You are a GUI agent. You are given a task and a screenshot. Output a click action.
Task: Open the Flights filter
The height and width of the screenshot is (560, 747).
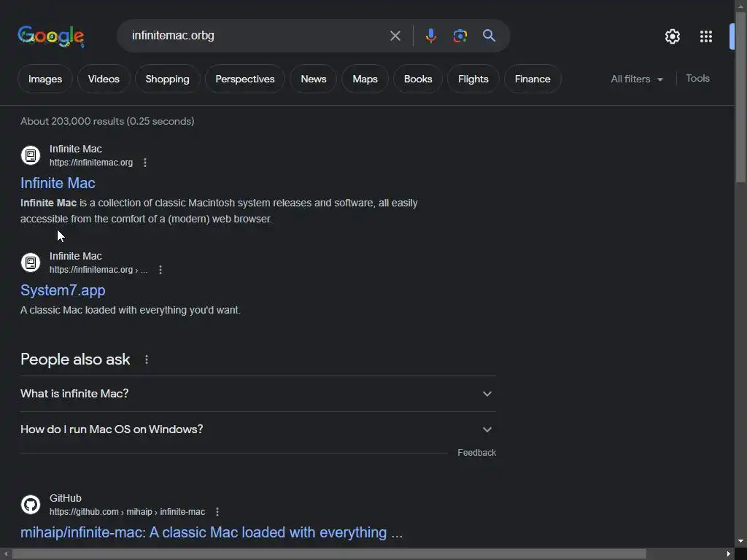(473, 79)
